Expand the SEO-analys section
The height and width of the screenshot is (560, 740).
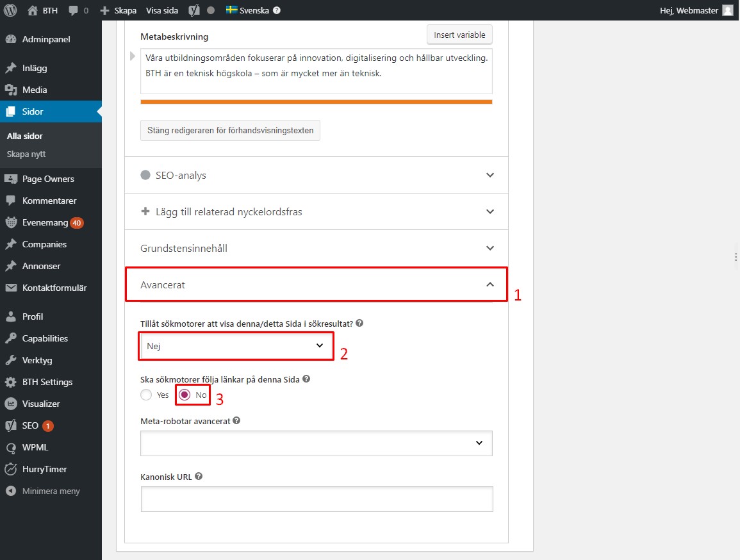tap(317, 175)
